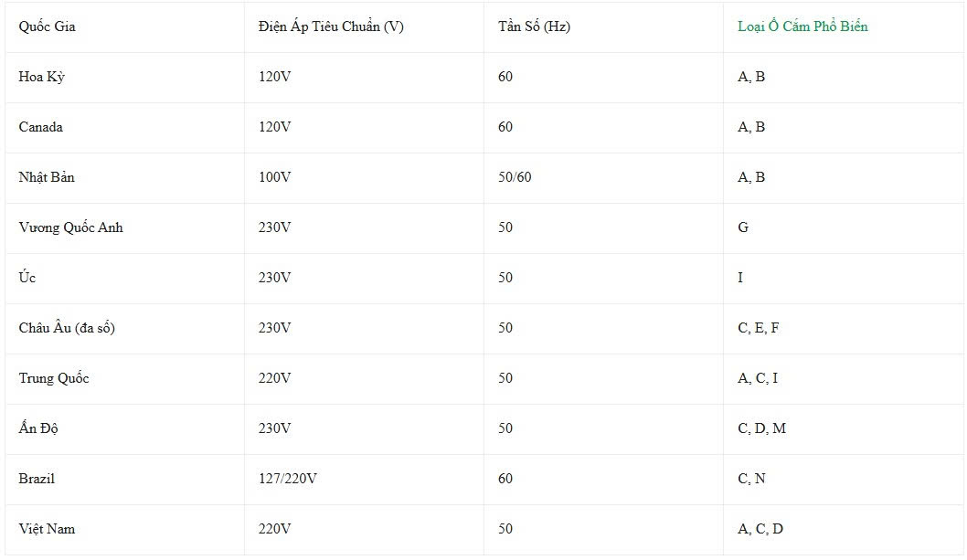This screenshot has height=560, width=967.
Task: Select the 'Hoa Kỳ' country cell
Action: coord(41,77)
